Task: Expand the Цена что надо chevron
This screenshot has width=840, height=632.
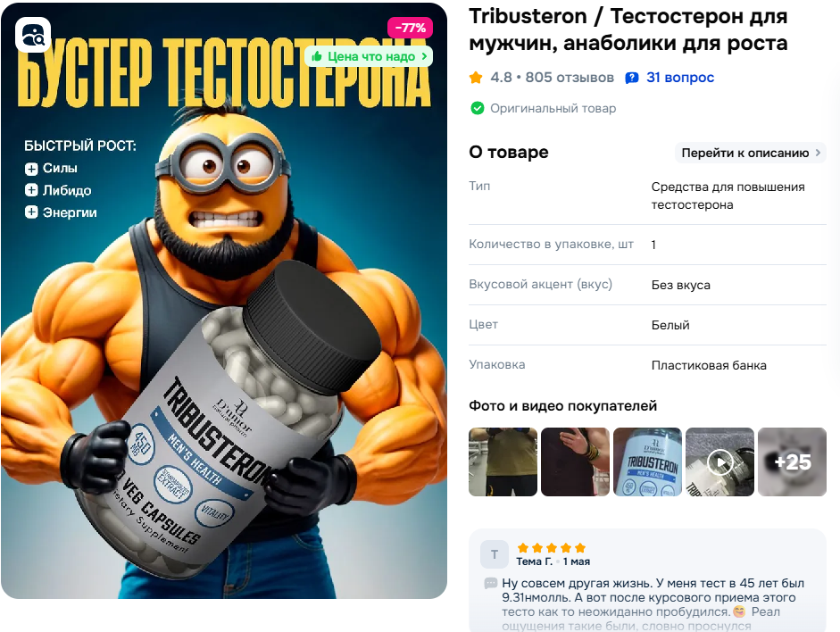Action: [424, 56]
